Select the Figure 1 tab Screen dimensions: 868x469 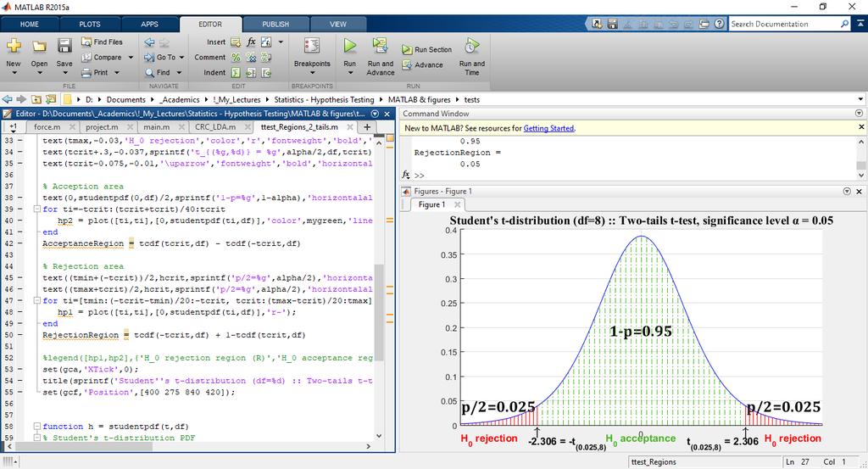pyautogui.click(x=431, y=204)
